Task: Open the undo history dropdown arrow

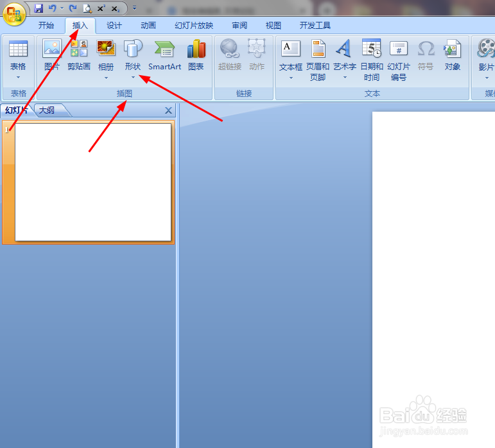Action: pos(62,8)
